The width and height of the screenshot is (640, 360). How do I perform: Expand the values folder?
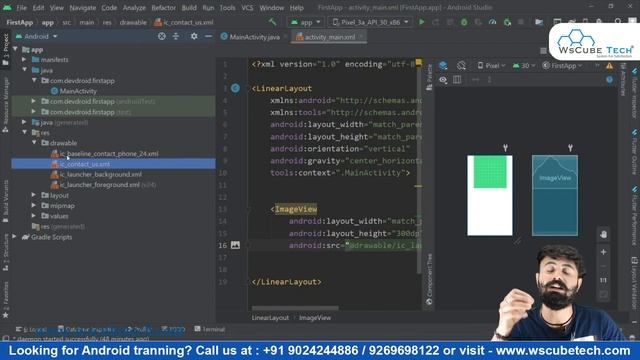click(34, 216)
